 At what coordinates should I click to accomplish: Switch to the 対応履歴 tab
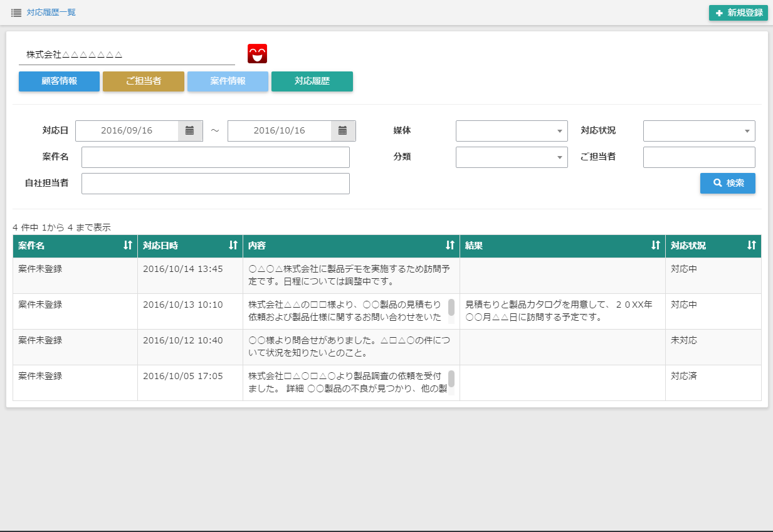[312, 81]
